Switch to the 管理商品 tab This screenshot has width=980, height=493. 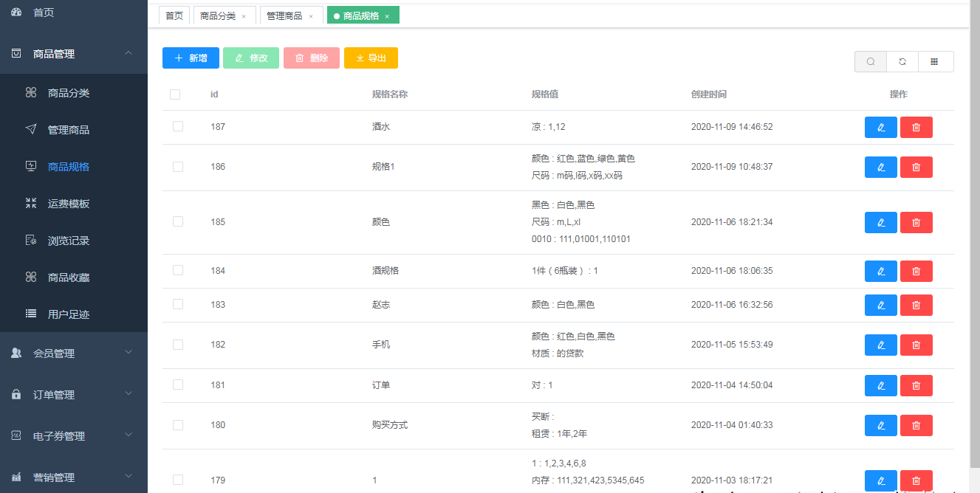[284, 16]
